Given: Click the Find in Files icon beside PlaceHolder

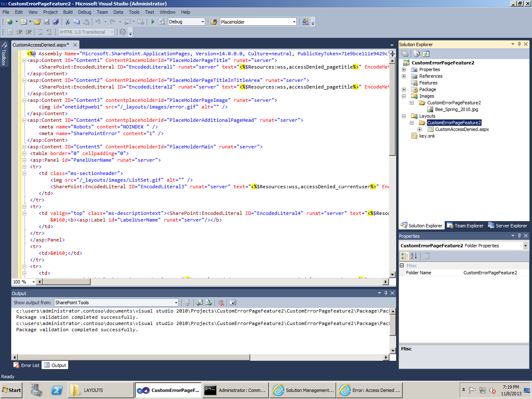Looking at the screenshot, I should (214, 22).
